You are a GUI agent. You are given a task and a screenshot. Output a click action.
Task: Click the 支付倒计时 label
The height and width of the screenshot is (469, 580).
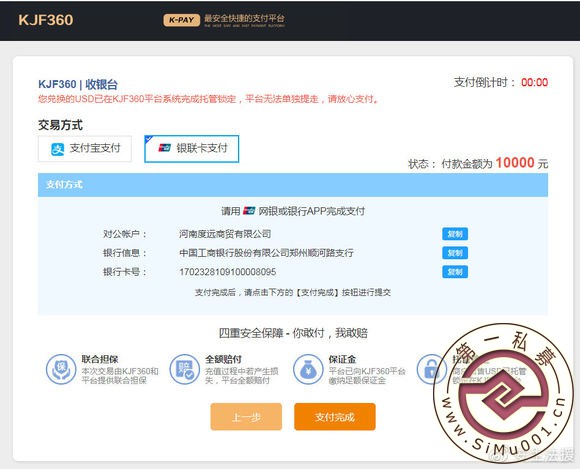(x=485, y=82)
